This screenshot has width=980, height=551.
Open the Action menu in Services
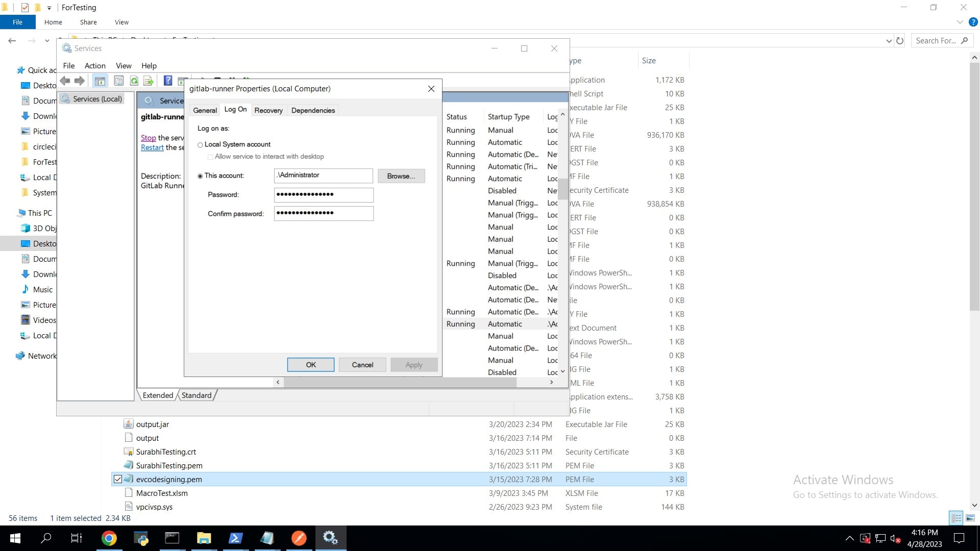(x=95, y=66)
